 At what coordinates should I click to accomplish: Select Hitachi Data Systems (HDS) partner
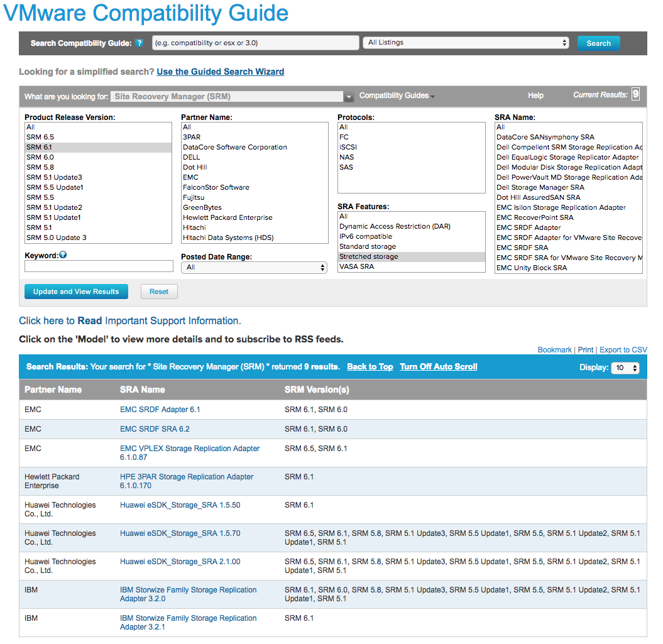255,237
